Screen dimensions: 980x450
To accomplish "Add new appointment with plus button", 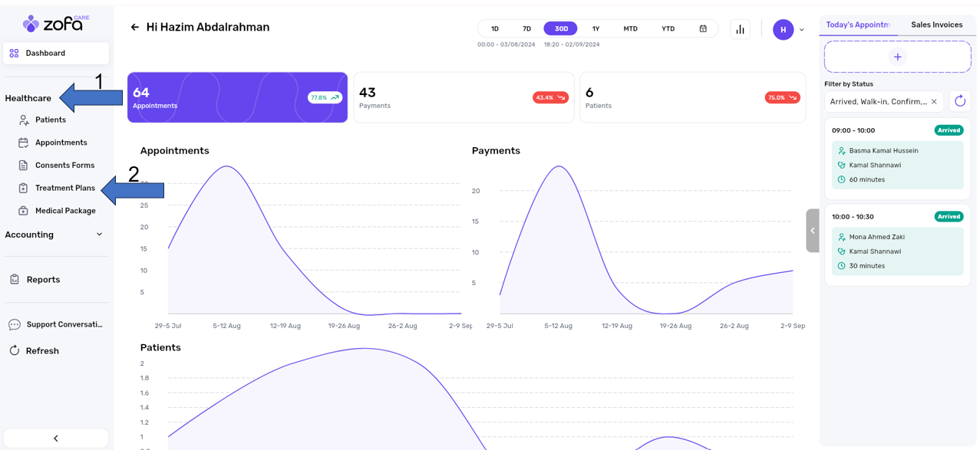I will tap(897, 57).
